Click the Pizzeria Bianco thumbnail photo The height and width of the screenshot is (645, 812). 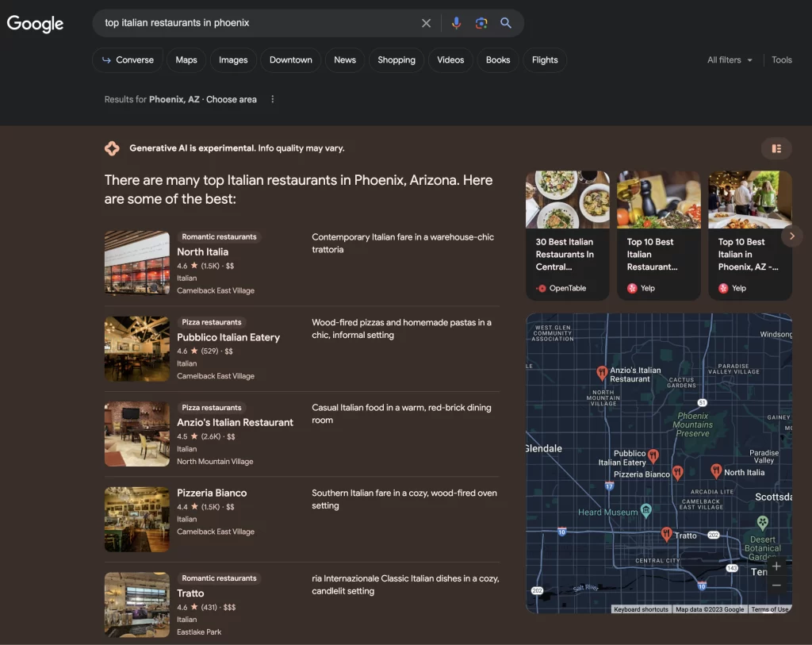point(136,519)
